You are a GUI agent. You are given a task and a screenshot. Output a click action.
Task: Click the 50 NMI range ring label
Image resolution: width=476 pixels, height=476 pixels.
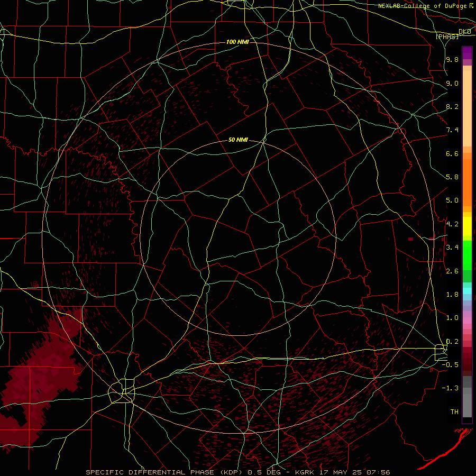point(238,140)
